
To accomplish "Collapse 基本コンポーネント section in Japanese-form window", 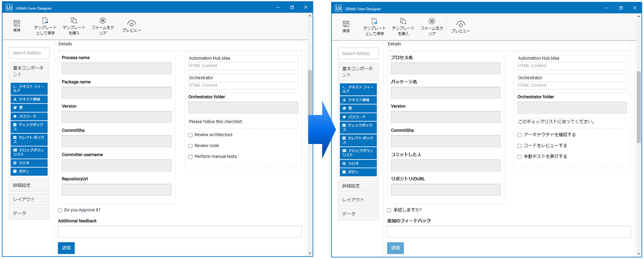I will [358, 72].
